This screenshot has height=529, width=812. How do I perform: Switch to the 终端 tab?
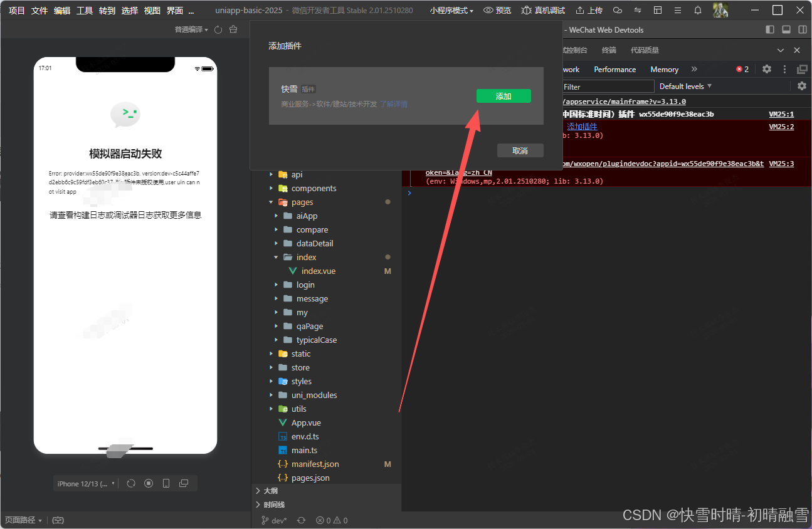coord(609,50)
